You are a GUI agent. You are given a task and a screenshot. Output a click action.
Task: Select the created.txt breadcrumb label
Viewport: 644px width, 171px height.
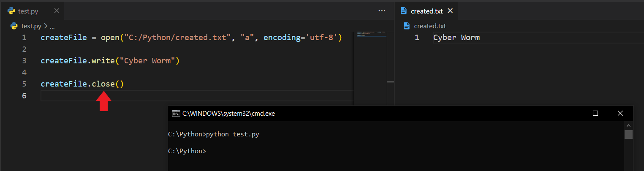coord(430,26)
